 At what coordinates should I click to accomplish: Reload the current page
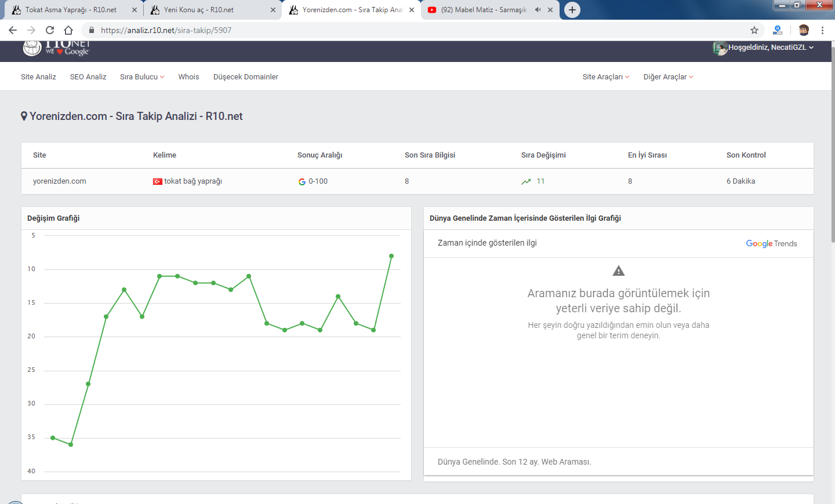(x=50, y=30)
